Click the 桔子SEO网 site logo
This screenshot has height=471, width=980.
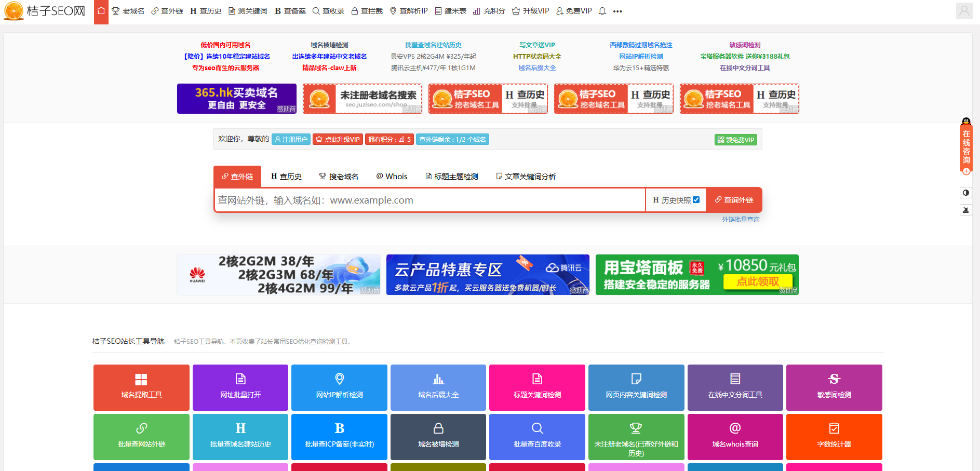pos(45,11)
